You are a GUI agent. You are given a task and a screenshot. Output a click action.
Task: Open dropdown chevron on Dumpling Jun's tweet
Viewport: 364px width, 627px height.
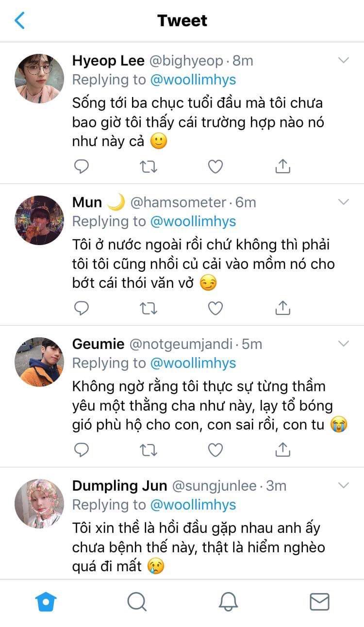pyautogui.click(x=344, y=486)
